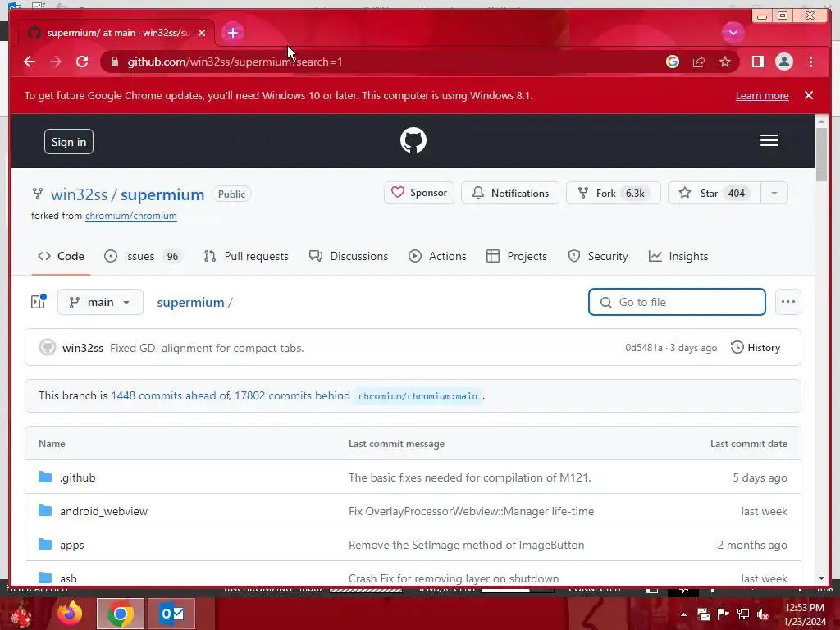Open Actions tab
The width and height of the screenshot is (840, 630).
click(x=438, y=256)
